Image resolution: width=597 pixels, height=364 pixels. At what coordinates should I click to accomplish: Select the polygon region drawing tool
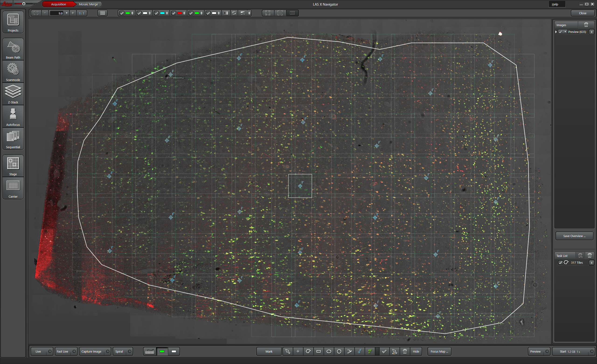tap(308, 351)
